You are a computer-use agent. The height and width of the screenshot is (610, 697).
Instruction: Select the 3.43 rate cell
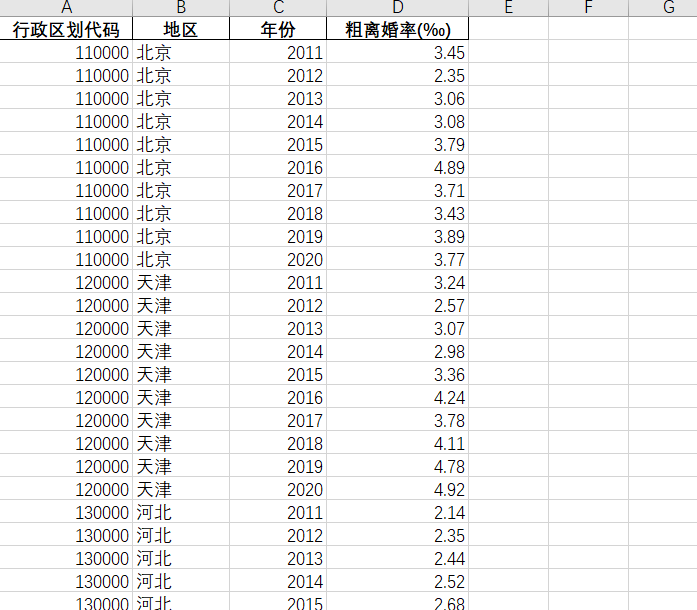(397, 214)
